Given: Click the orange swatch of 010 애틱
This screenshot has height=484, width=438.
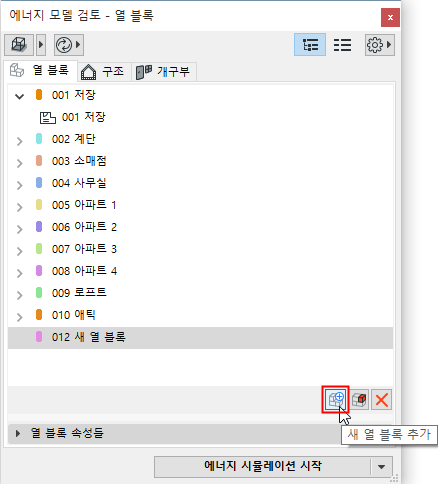Looking at the screenshot, I should click(39, 315).
